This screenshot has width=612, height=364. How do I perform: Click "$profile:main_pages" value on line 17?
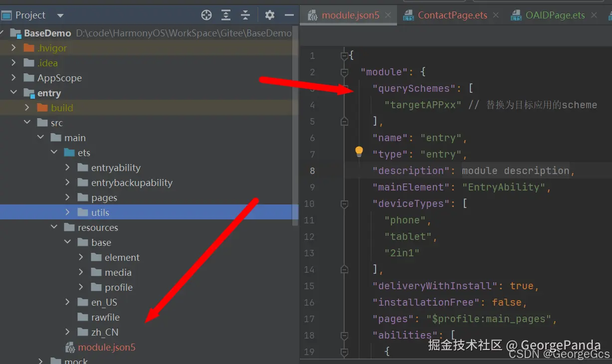point(488,319)
